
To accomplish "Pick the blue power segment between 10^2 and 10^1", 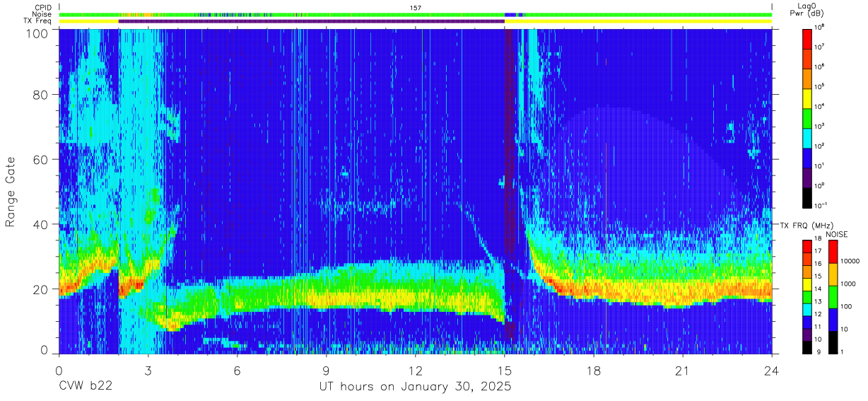I will (x=808, y=157).
